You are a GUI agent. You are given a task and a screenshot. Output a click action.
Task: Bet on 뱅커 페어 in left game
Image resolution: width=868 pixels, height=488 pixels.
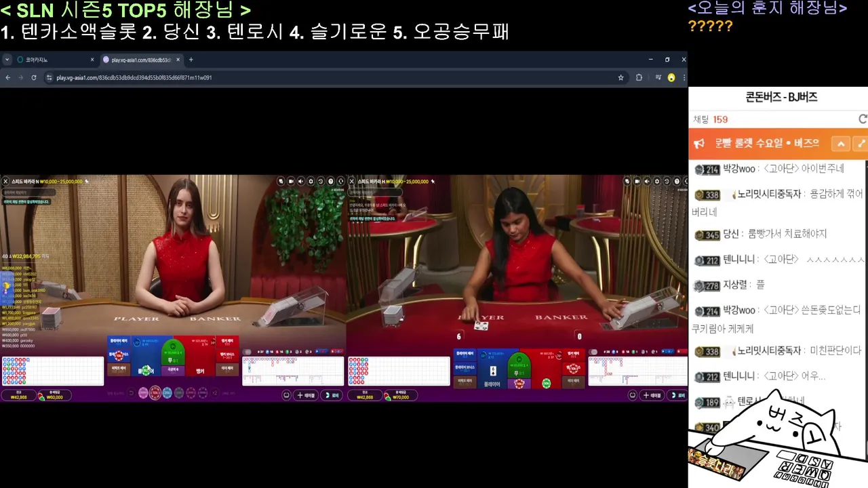point(227,342)
